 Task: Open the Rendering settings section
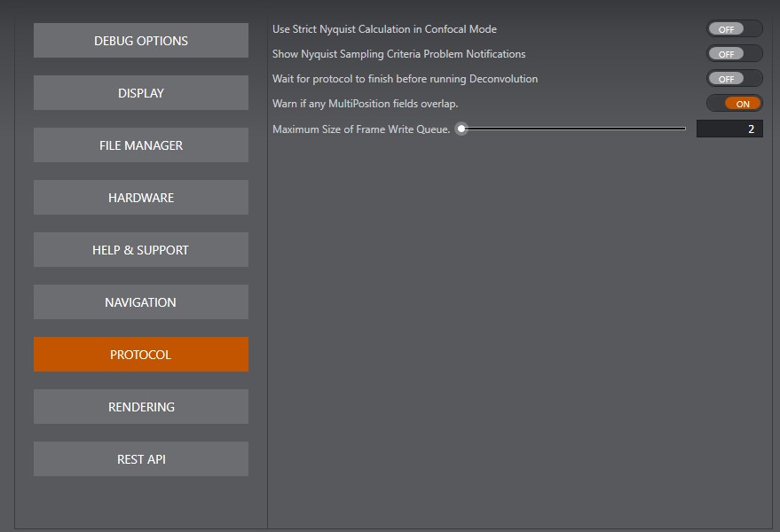click(141, 407)
